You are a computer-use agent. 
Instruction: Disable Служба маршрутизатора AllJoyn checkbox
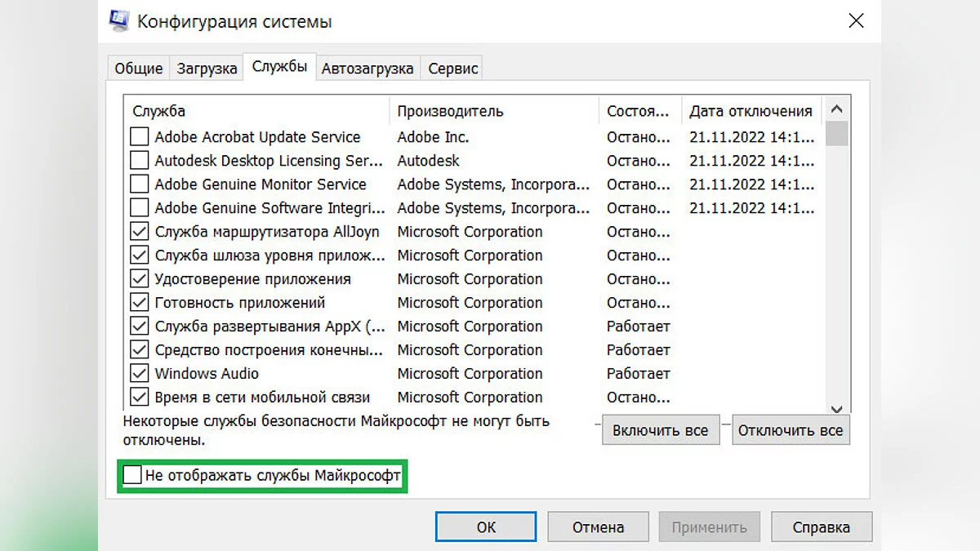pos(140,232)
